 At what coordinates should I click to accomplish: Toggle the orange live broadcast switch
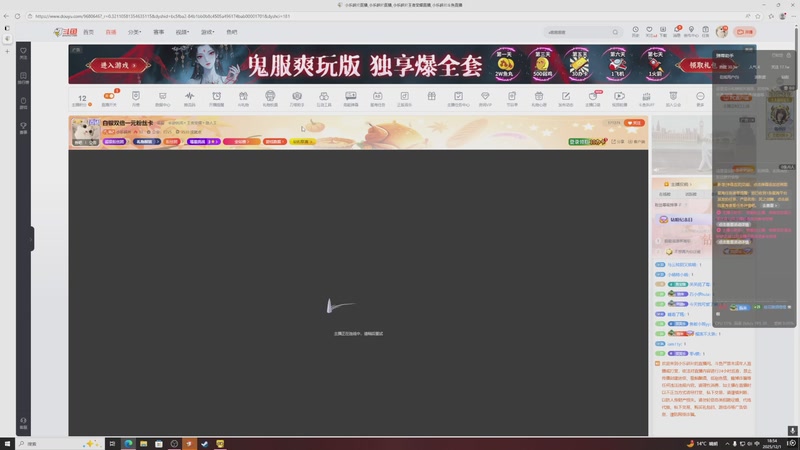tap(109, 96)
